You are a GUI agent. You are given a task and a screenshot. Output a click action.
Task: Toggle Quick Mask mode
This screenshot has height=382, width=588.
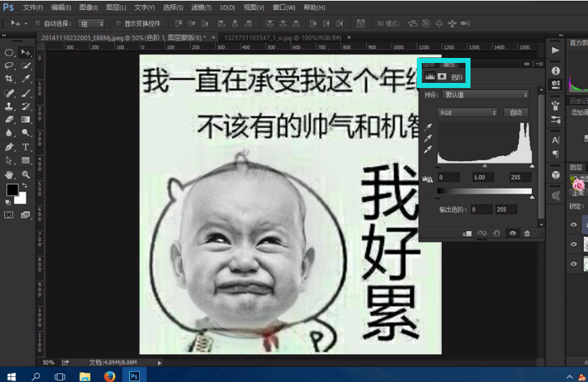pyautogui.click(x=9, y=215)
